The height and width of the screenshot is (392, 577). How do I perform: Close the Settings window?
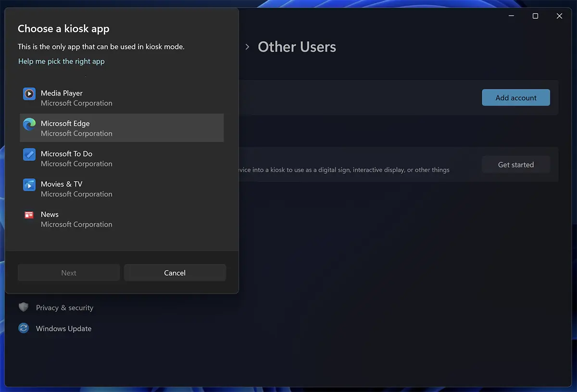point(559,16)
